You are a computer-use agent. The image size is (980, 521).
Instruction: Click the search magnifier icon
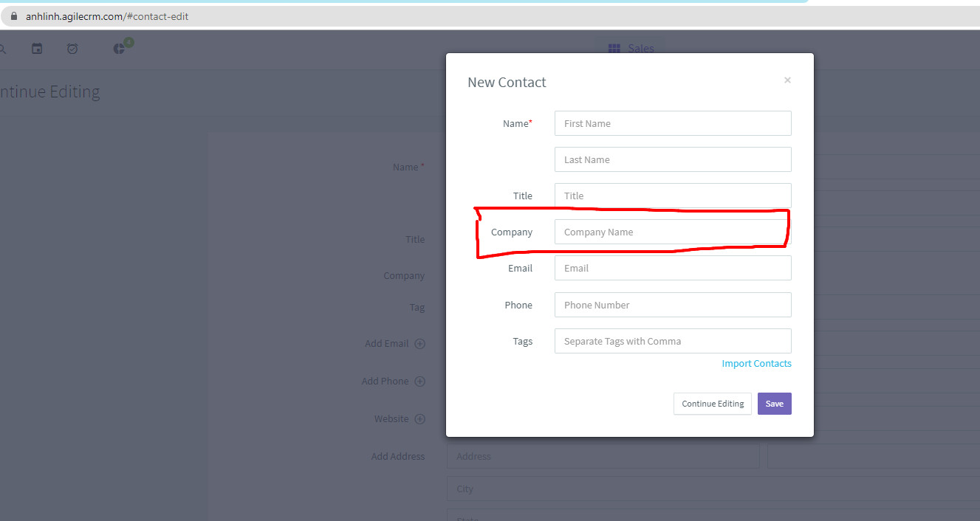pyautogui.click(x=2, y=49)
